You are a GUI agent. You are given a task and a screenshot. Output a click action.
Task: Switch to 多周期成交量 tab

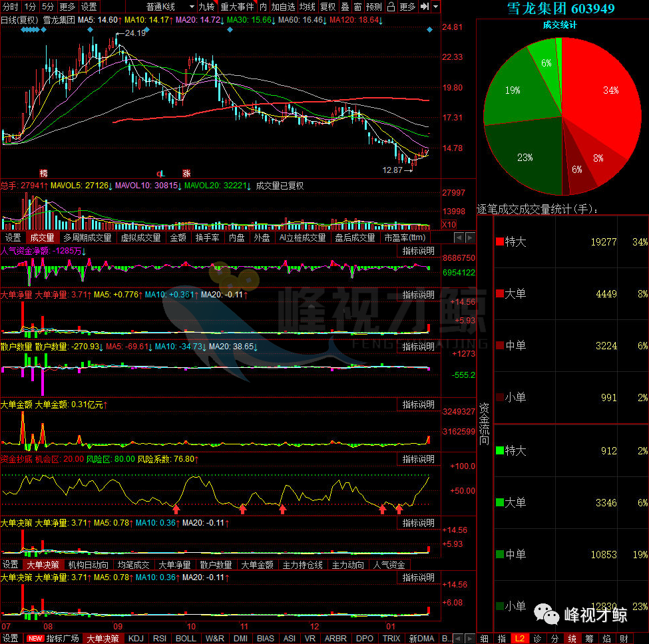coord(87,238)
